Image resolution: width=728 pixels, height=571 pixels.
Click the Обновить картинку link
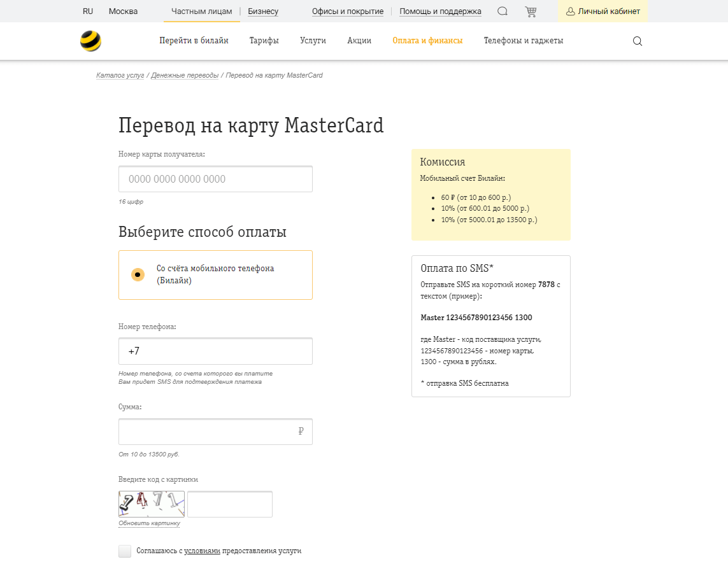149,523
